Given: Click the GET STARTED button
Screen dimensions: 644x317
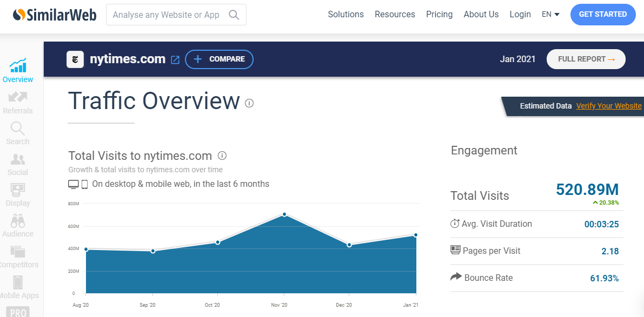Looking at the screenshot, I should [x=603, y=15].
